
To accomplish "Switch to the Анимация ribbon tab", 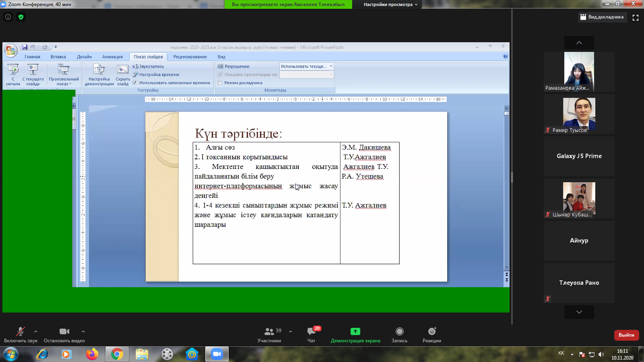I will pyautogui.click(x=112, y=57).
